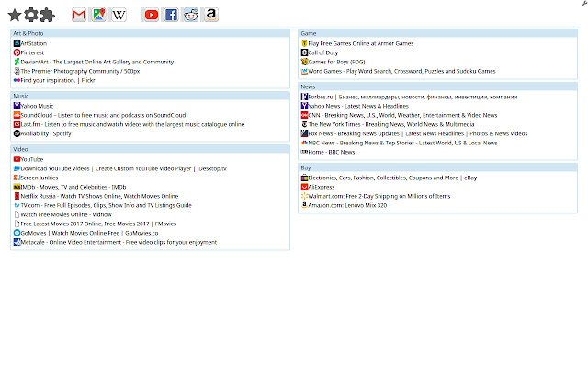The image size is (588, 368).
Task: Open the Call of Duty bookmark
Action: click(322, 52)
